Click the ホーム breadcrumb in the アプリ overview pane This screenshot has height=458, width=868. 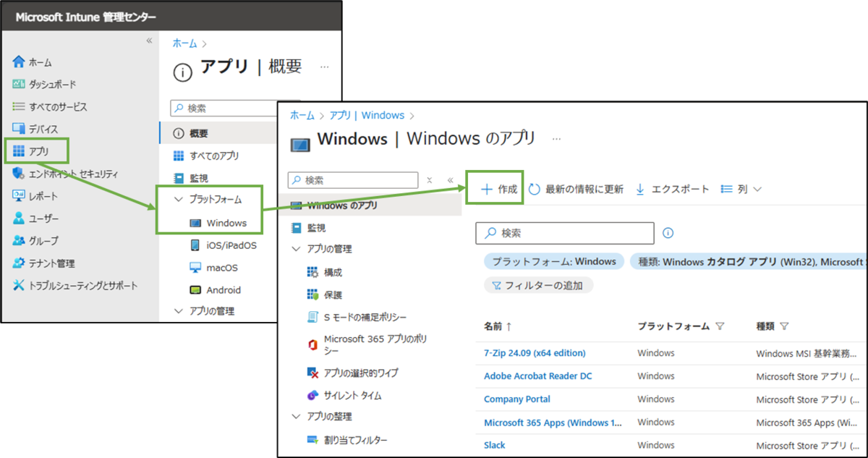pos(184,43)
